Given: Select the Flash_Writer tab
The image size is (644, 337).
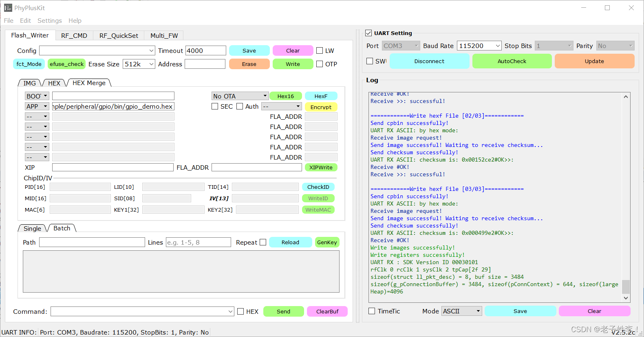Looking at the screenshot, I should click(x=30, y=35).
